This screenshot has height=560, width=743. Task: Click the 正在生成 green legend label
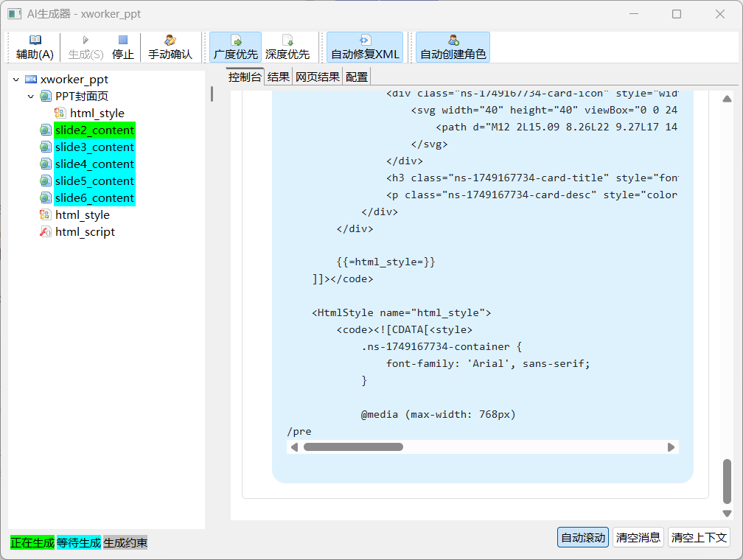pyautogui.click(x=32, y=542)
